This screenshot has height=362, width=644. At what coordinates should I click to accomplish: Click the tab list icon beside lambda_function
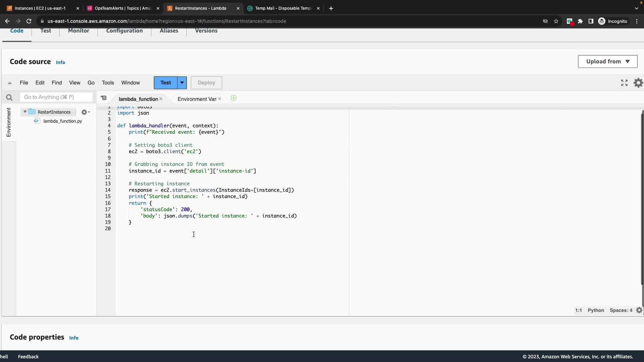pos(104,98)
